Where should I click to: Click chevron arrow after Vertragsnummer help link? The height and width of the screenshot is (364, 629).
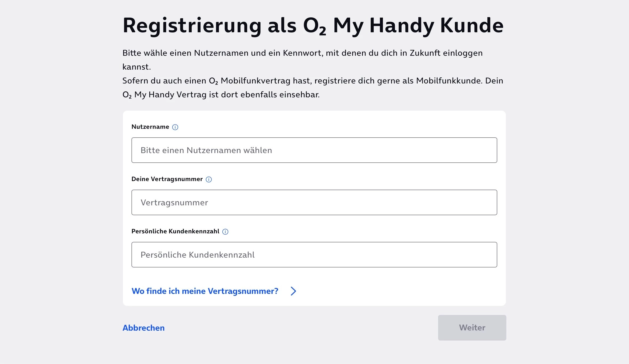(x=293, y=291)
